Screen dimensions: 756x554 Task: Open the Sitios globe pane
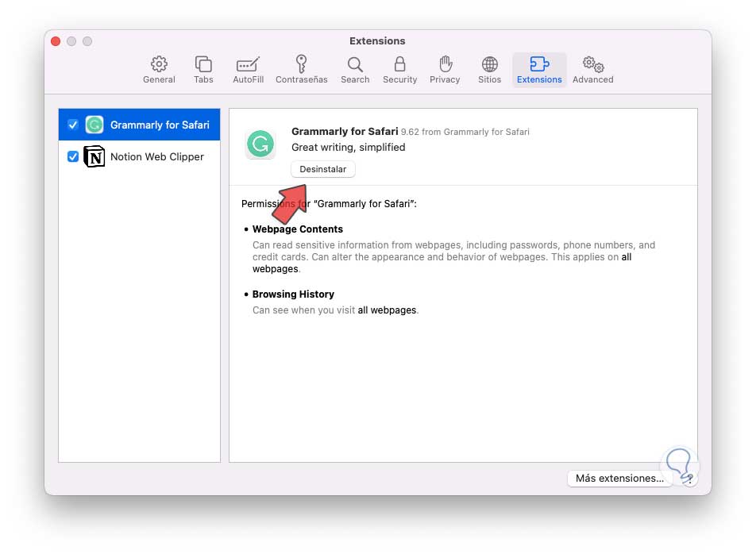pos(489,70)
